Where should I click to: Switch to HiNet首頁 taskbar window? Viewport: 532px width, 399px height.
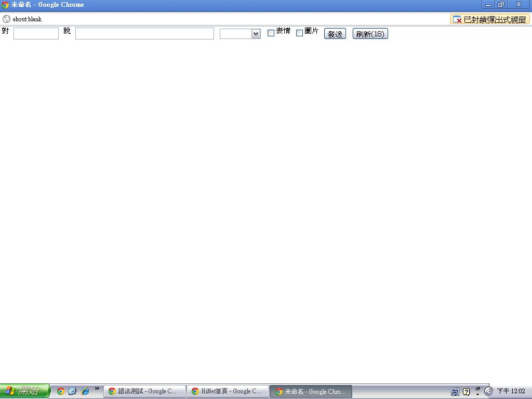pos(228,391)
